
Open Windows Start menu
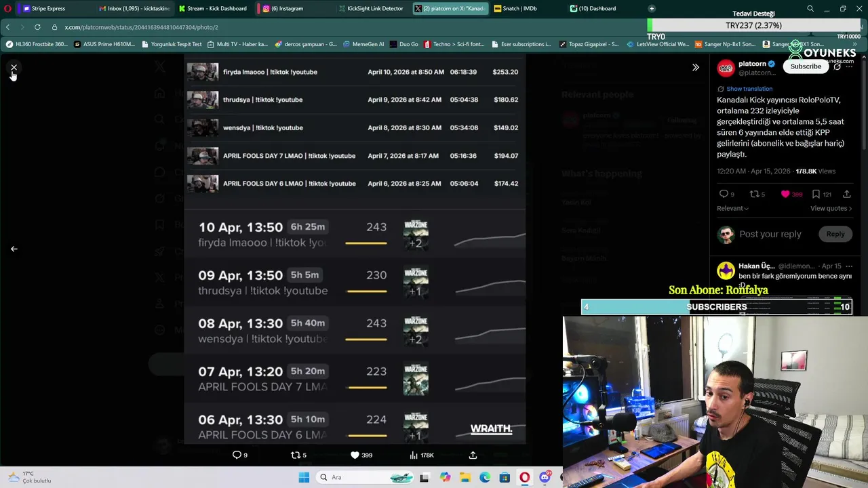click(x=304, y=477)
